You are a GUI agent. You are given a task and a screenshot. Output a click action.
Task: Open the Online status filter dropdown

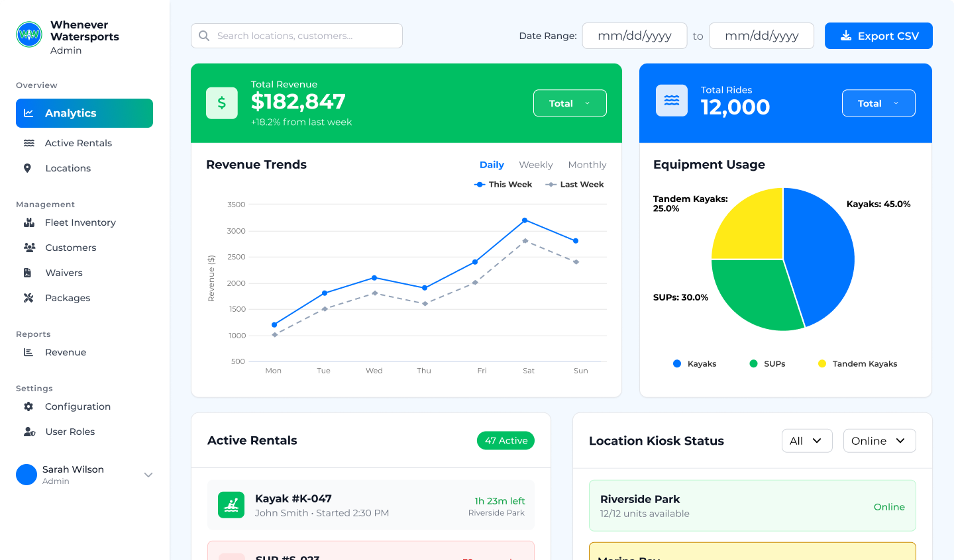pos(879,441)
